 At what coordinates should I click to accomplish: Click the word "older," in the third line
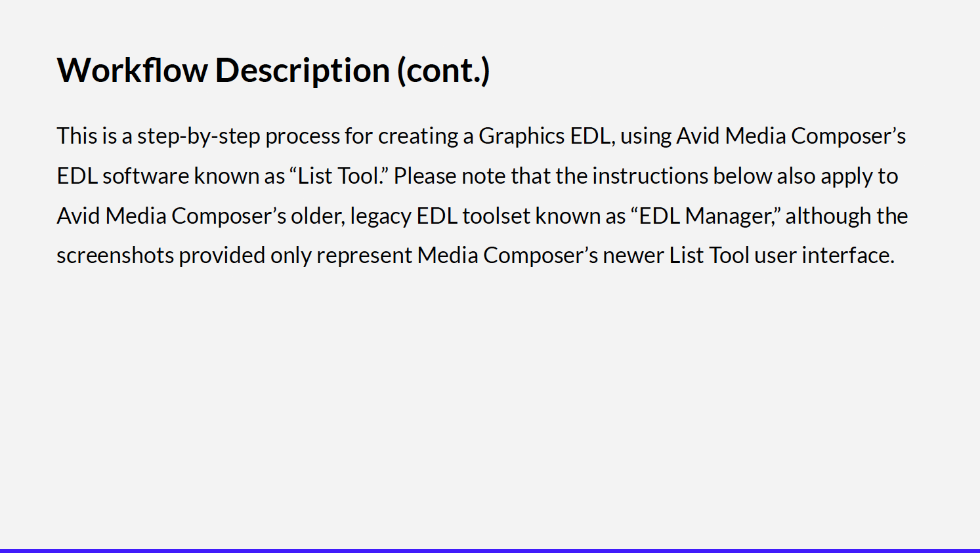click(x=318, y=216)
